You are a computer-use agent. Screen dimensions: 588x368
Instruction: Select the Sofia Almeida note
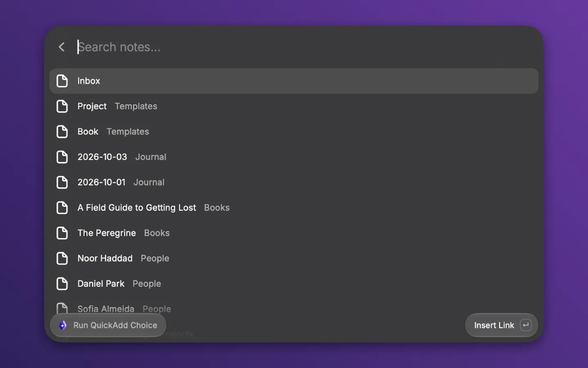tap(294, 308)
